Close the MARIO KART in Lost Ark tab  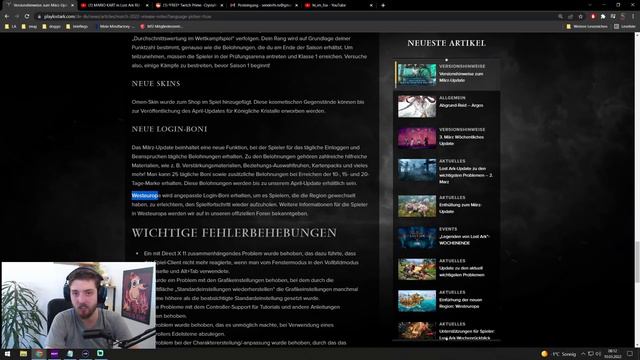click(147, 5)
